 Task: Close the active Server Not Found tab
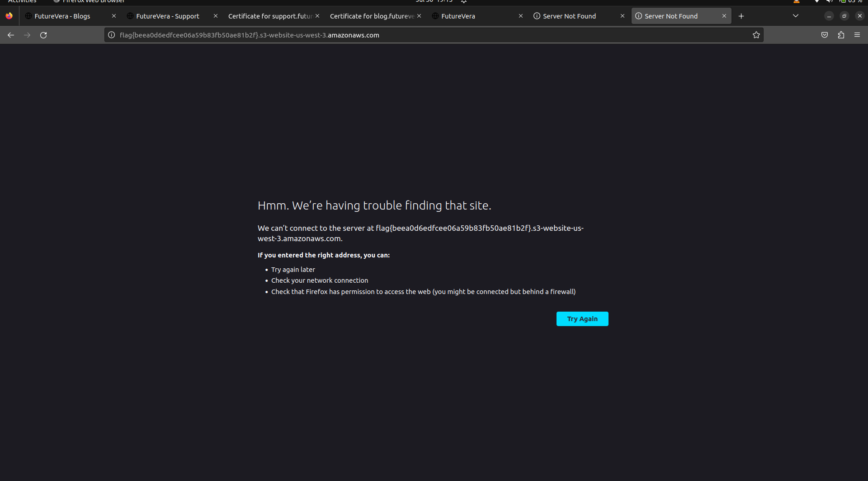[x=724, y=16]
